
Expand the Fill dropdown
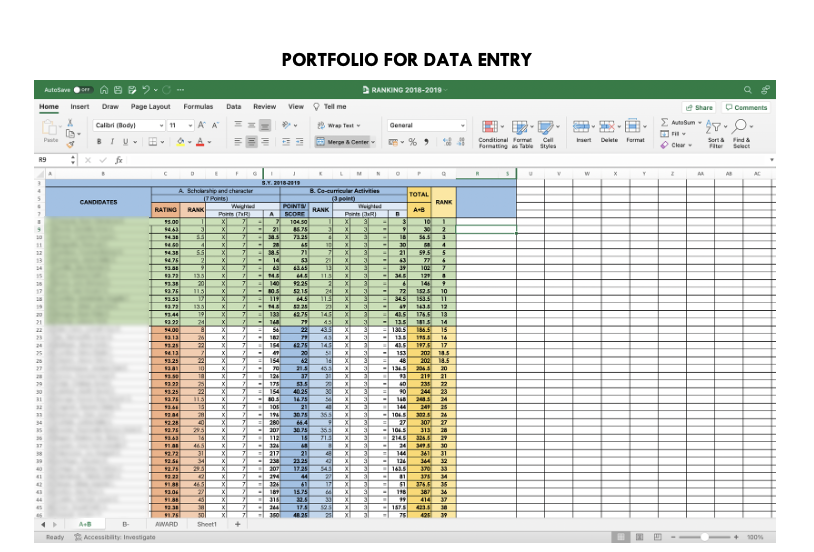click(684, 134)
